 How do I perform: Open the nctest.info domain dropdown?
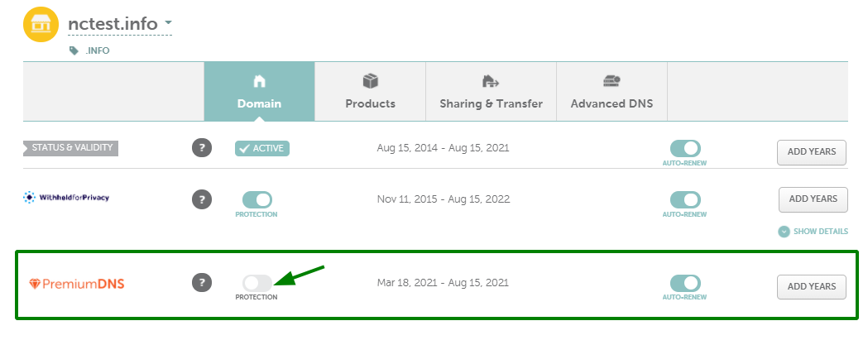tap(168, 23)
